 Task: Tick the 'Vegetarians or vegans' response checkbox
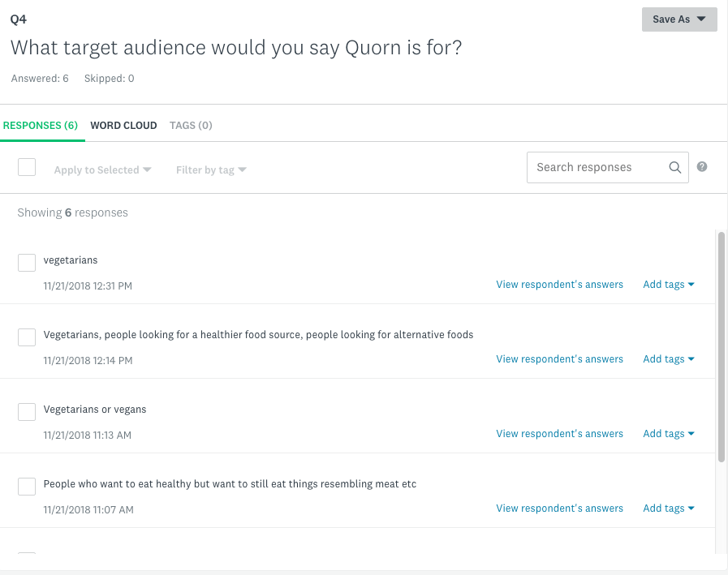pos(27,411)
